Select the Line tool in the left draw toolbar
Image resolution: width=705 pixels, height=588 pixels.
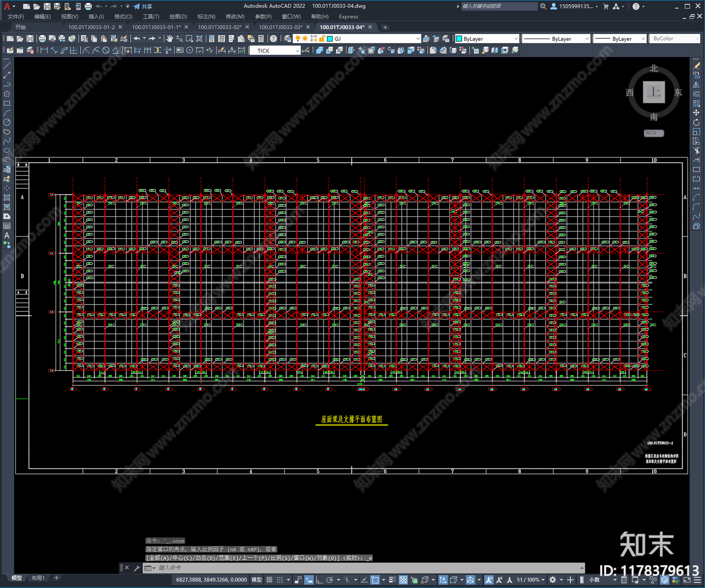click(7, 66)
